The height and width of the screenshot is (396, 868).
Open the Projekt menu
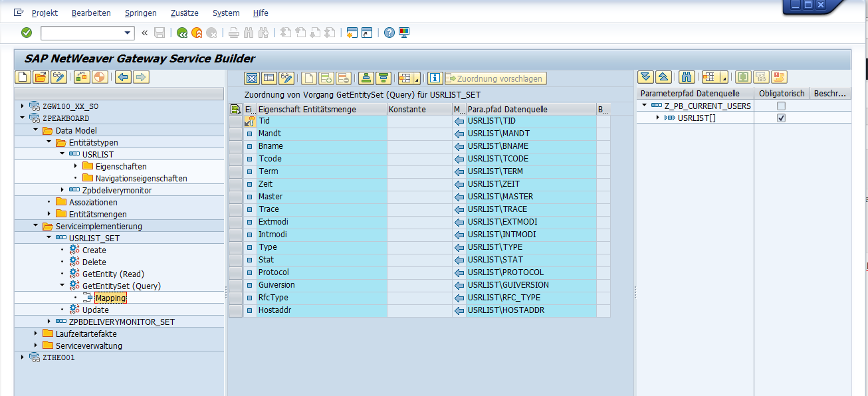tap(45, 13)
